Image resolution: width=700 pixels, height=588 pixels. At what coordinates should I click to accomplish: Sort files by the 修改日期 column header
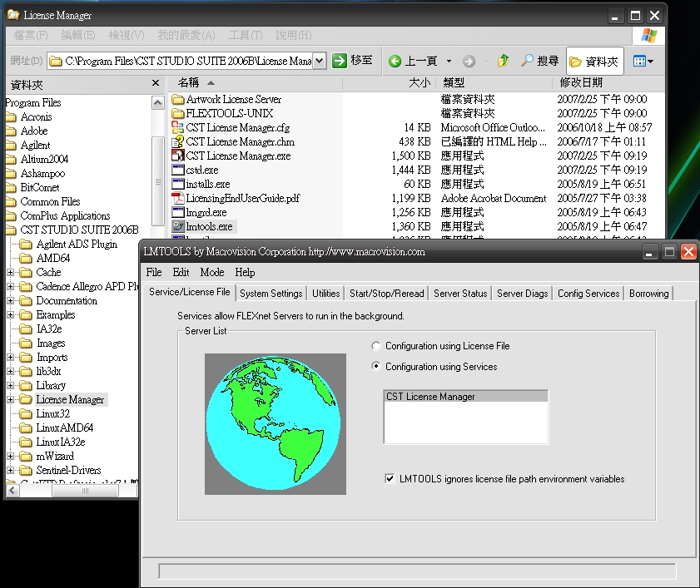click(609, 82)
